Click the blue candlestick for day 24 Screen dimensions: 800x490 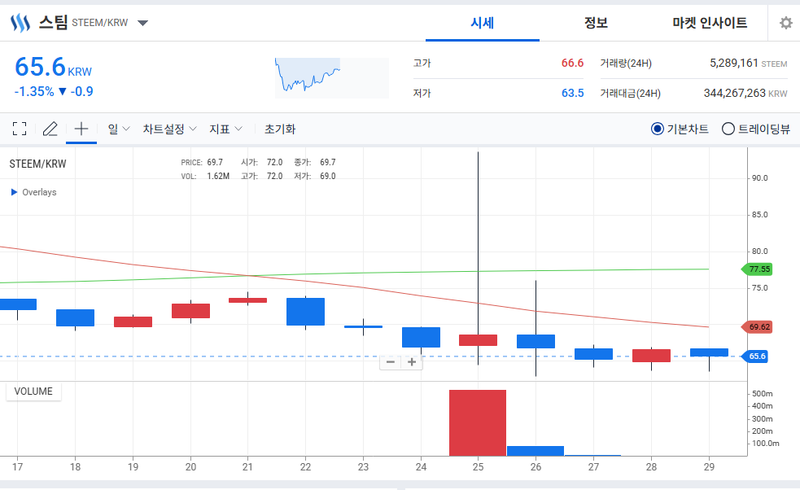pos(421,337)
